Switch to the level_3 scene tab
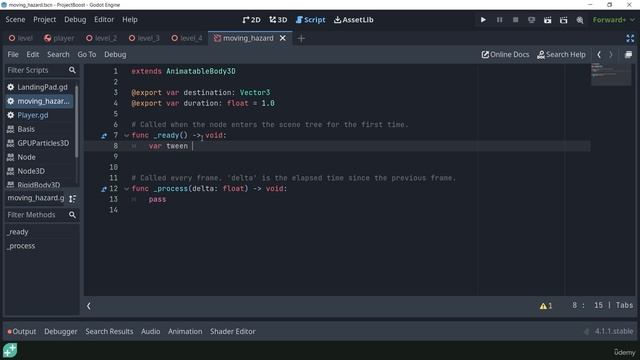This screenshot has width=640, height=360. [144, 38]
